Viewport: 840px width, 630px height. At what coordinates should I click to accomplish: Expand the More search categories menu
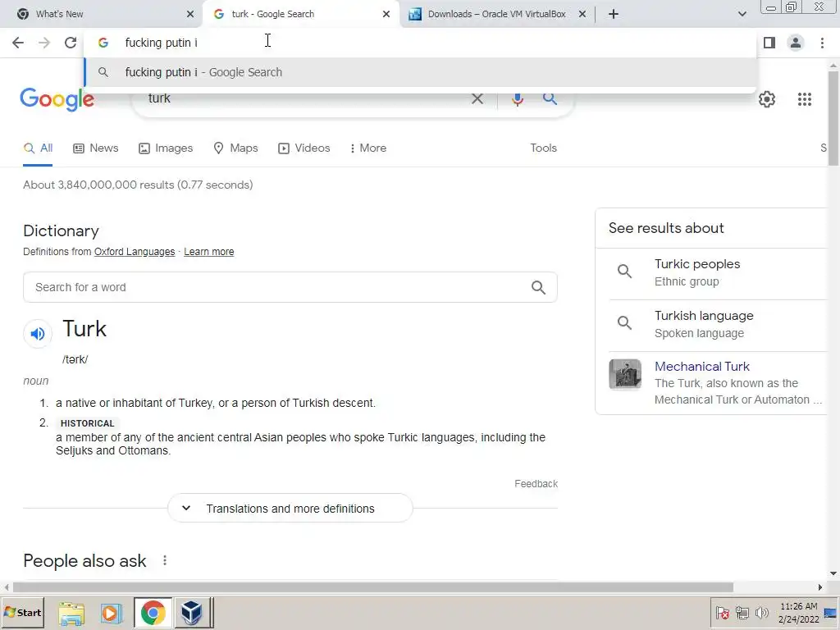pos(367,148)
